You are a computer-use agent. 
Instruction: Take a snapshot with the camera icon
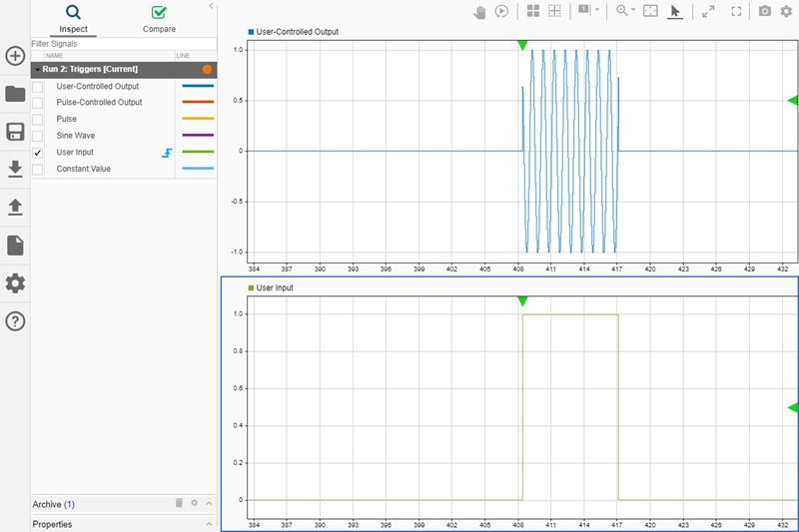point(765,11)
